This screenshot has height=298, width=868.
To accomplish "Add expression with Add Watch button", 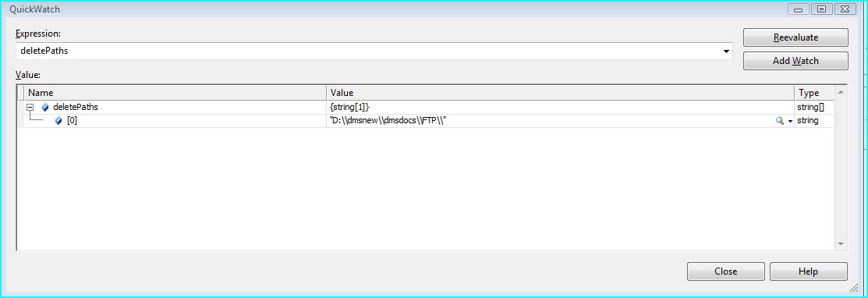I will pyautogui.click(x=795, y=61).
